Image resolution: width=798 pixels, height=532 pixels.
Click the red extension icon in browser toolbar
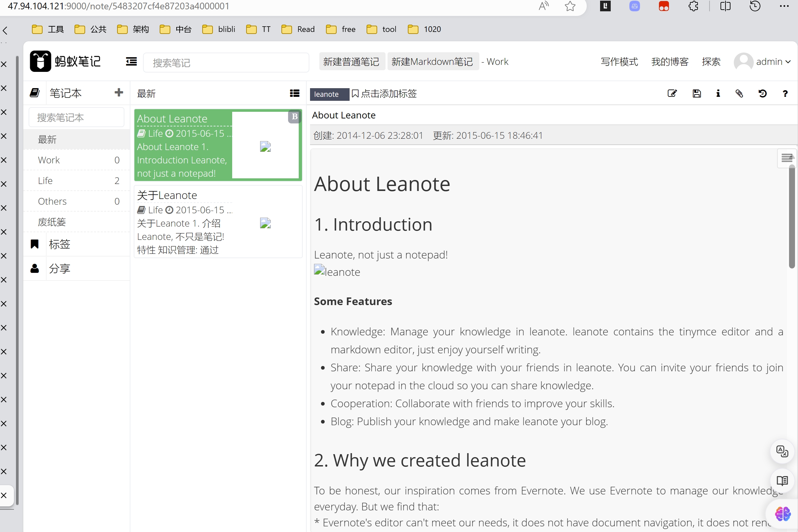coord(664,6)
